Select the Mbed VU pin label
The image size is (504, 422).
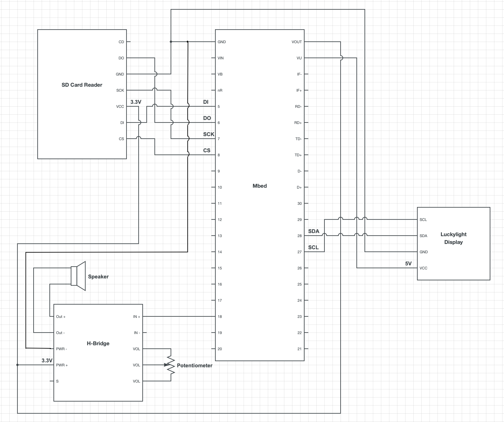tap(299, 58)
